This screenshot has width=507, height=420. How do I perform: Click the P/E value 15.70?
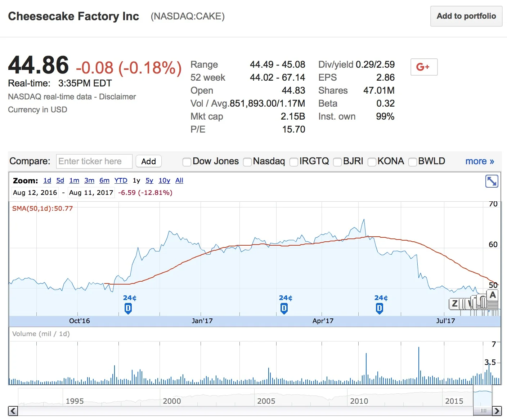[x=293, y=130]
